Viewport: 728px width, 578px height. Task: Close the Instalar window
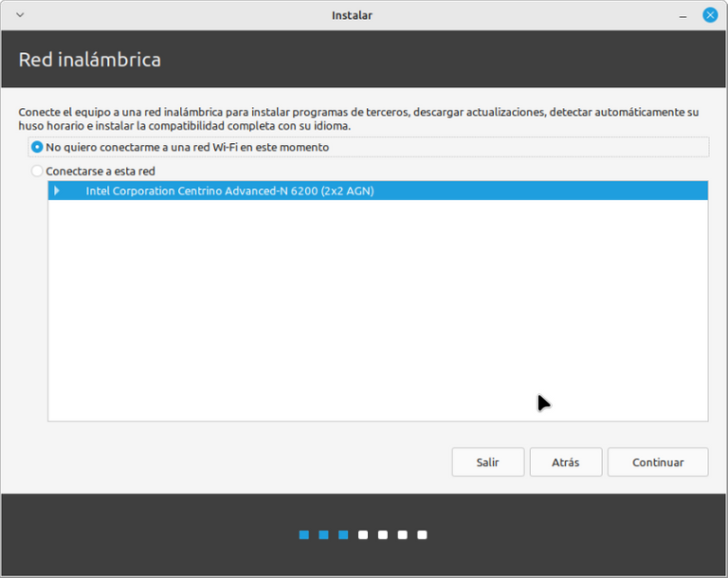(710, 15)
